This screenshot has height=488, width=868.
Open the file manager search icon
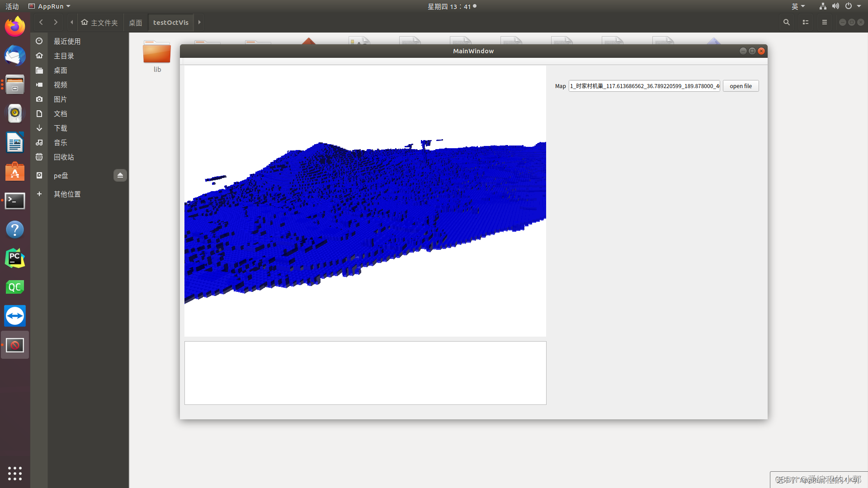786,22
